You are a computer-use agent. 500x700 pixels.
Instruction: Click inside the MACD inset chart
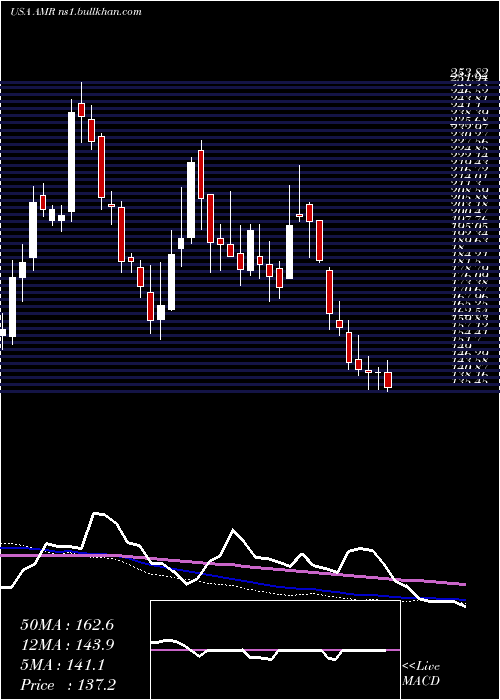click(x=275, y=650)
